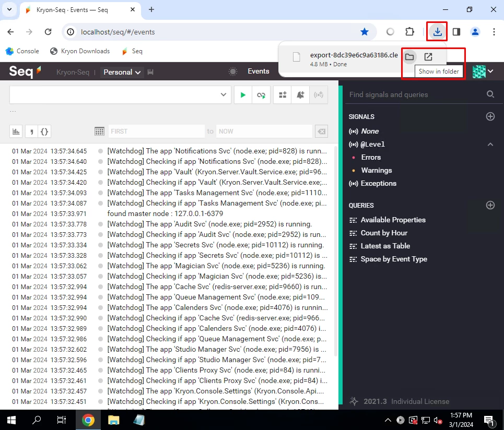This screenshot has width=504, height=430.
Task: Add a new signal with plus icon
Action: coord(490,116)
